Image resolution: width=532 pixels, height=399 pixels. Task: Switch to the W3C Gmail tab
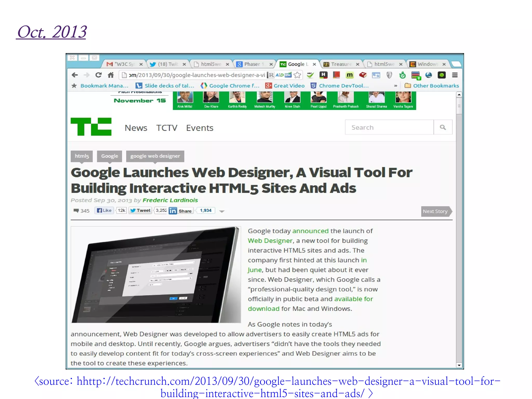(124, 64)
